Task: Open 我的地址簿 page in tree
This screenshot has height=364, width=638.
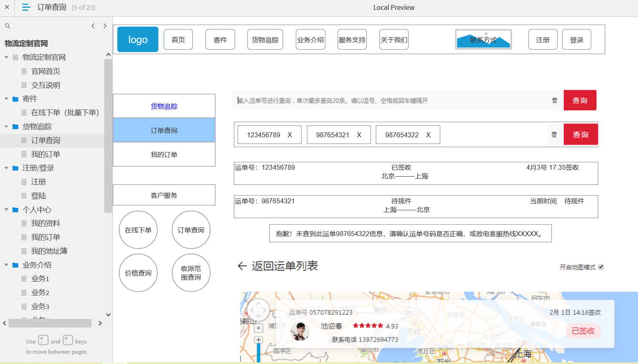Action: pos(49,251)
